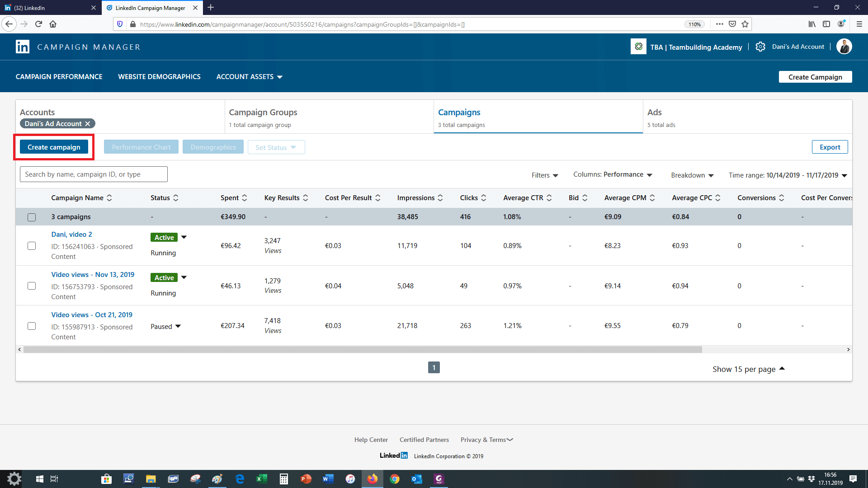This screenshot has width=868, height=488.
Task: Switch to the Campaign Groups tab
Action: 263,113
